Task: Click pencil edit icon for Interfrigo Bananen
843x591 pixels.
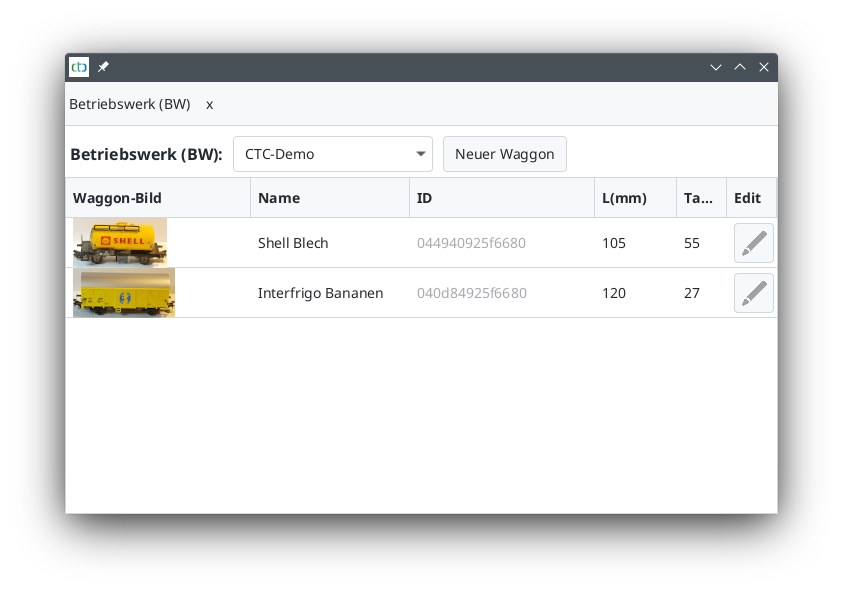Action: pos(753,293)
